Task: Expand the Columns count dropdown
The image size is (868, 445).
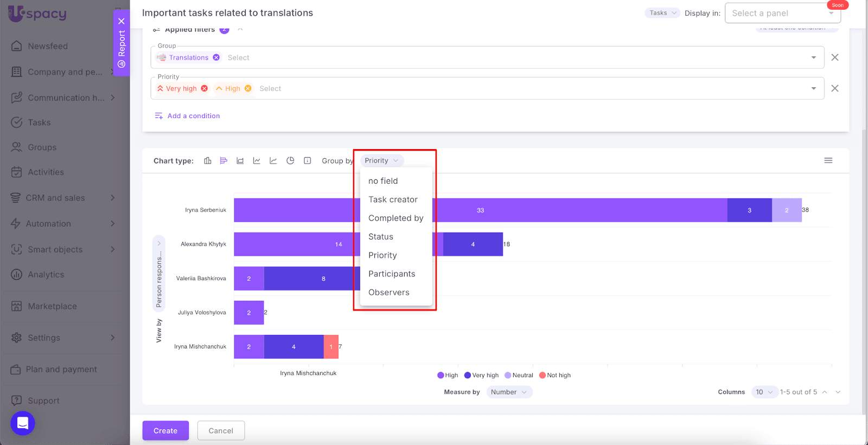Action: [765, 392]
